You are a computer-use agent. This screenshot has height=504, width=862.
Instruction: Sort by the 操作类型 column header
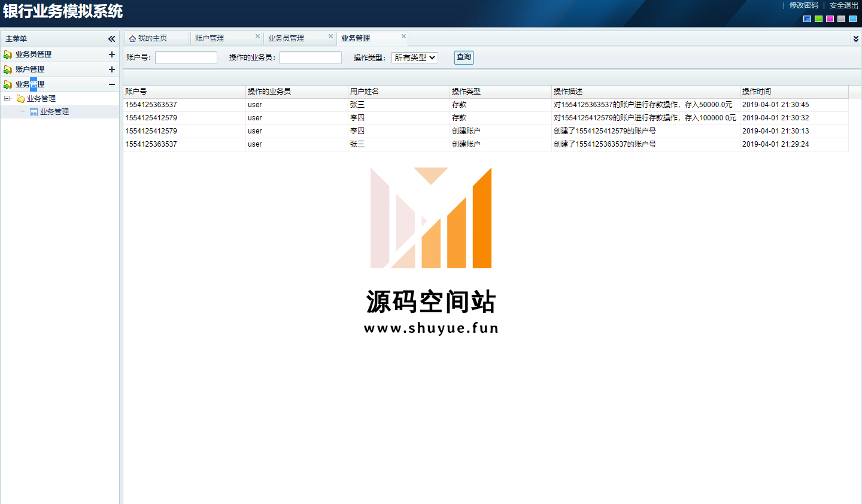500,92
